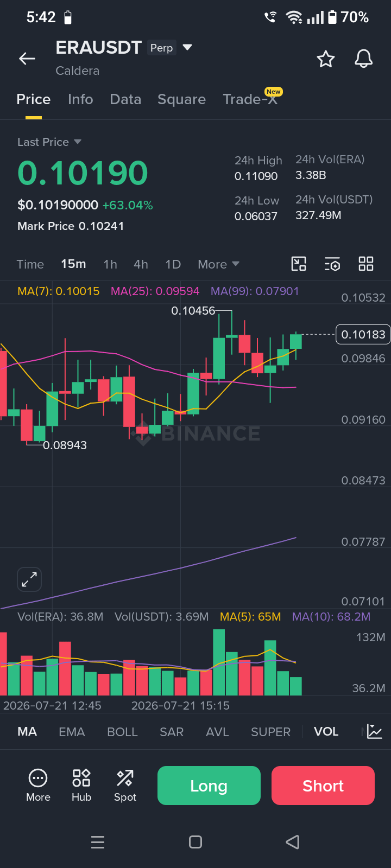
Task: Toggle the VOL sub-indicator
Action: 326,732
